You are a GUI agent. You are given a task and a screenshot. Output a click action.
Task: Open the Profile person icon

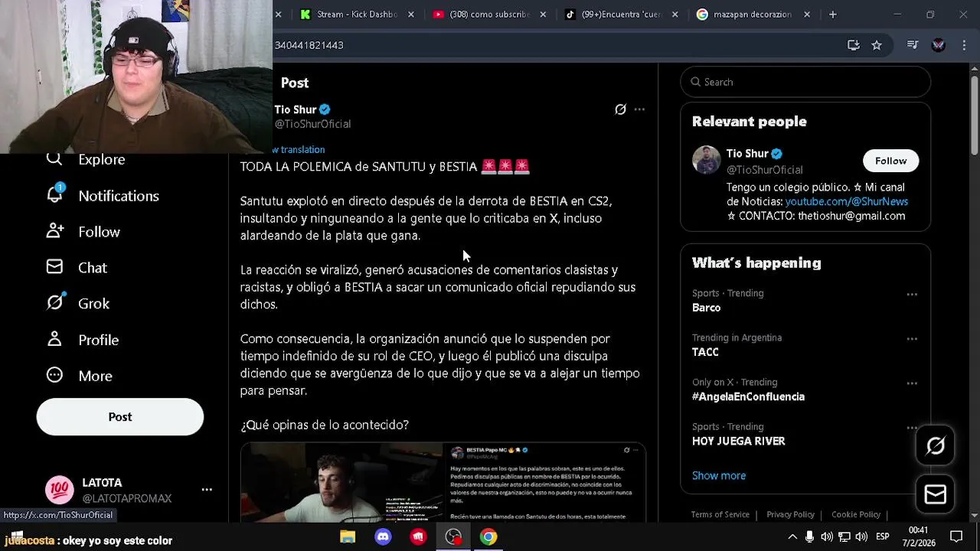[x=54, y=339]
